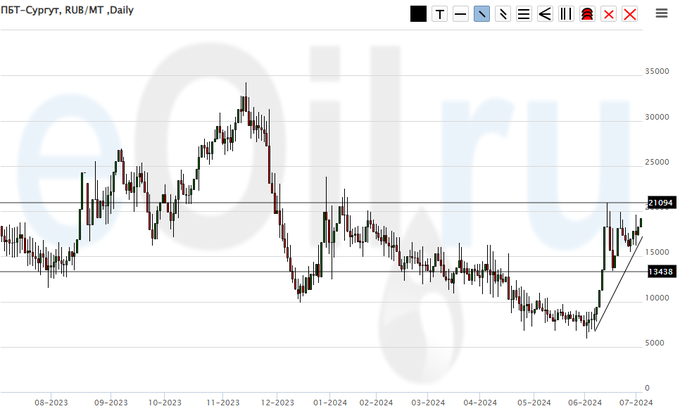Click the 13438 price level label
The height and width of the screenshot is (411, 680).
(661, 272)
